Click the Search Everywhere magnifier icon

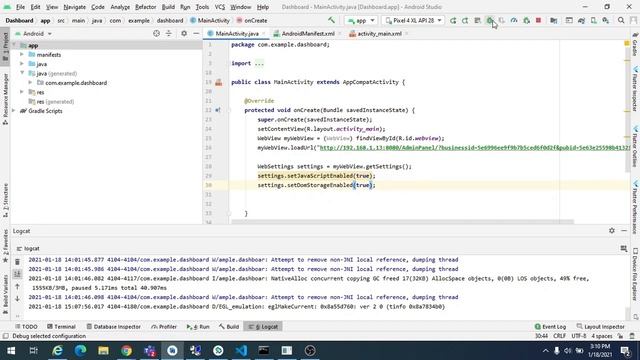click(x=621, y=20)
